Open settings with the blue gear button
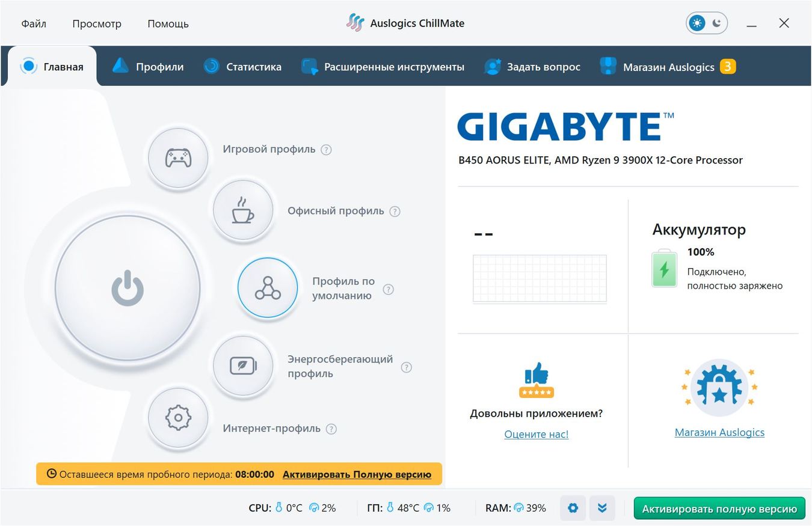812x526 pixels. 573,509
